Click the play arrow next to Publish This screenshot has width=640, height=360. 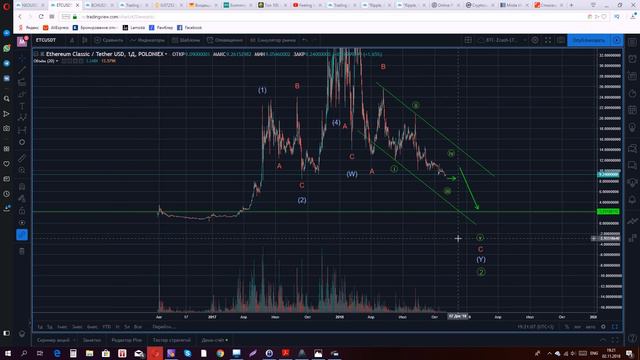pos(617,40)
